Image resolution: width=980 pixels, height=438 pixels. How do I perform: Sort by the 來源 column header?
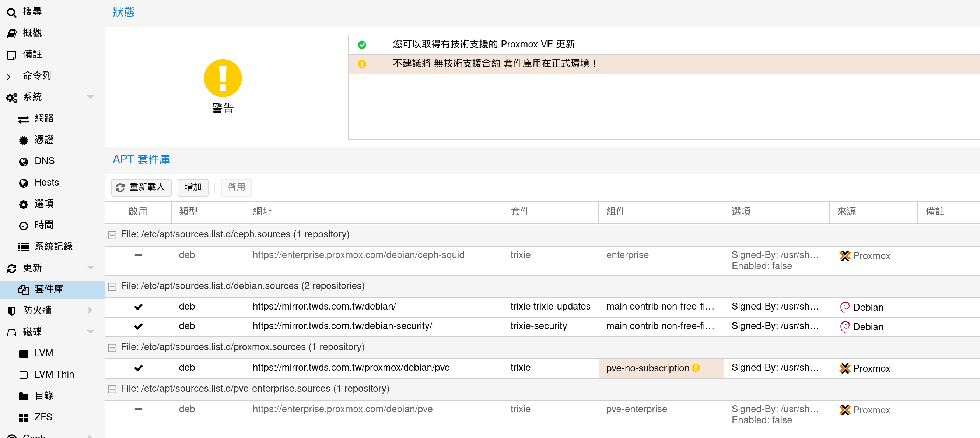click(x=873, y=212)
